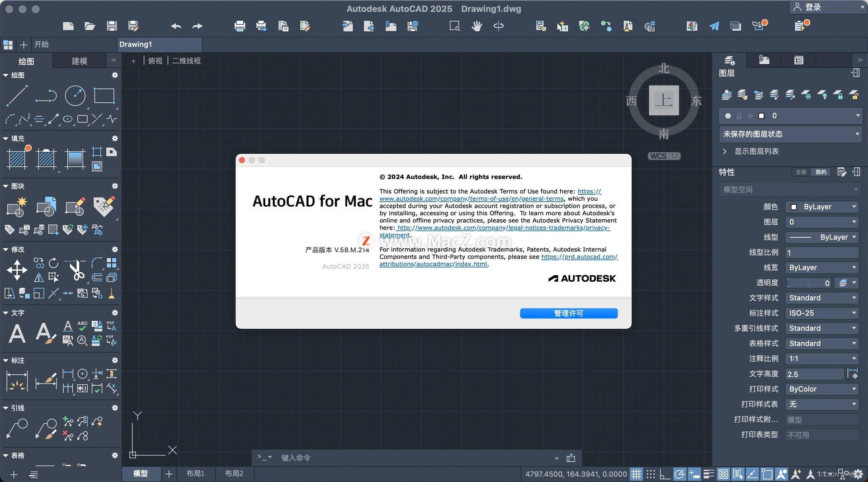The image size is (868, 482).
Task: Adjust the 透明度 transparency slider
Action: [809, 283]
